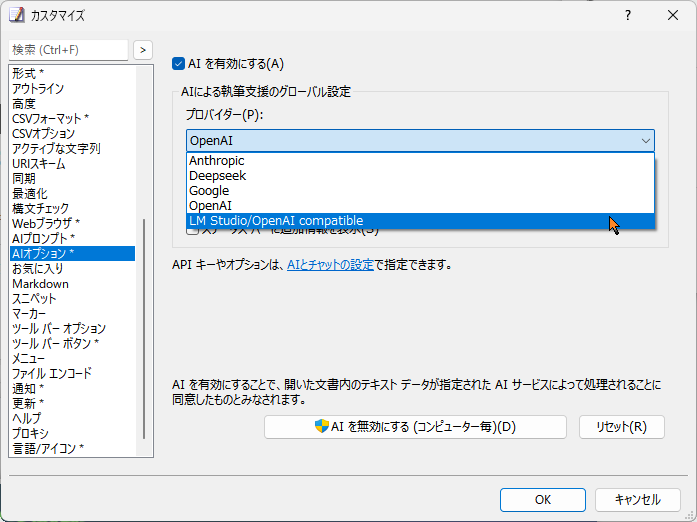Select 言語/アイコン * category

tap(72, 449)
